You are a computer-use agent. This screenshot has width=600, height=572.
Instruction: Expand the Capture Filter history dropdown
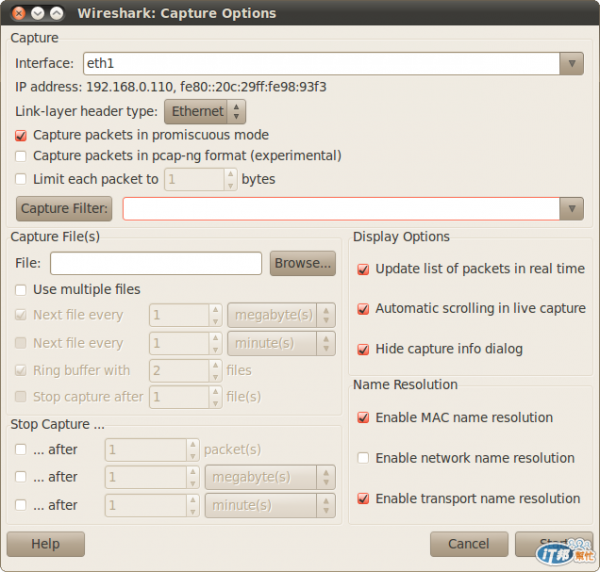(572, 209)
